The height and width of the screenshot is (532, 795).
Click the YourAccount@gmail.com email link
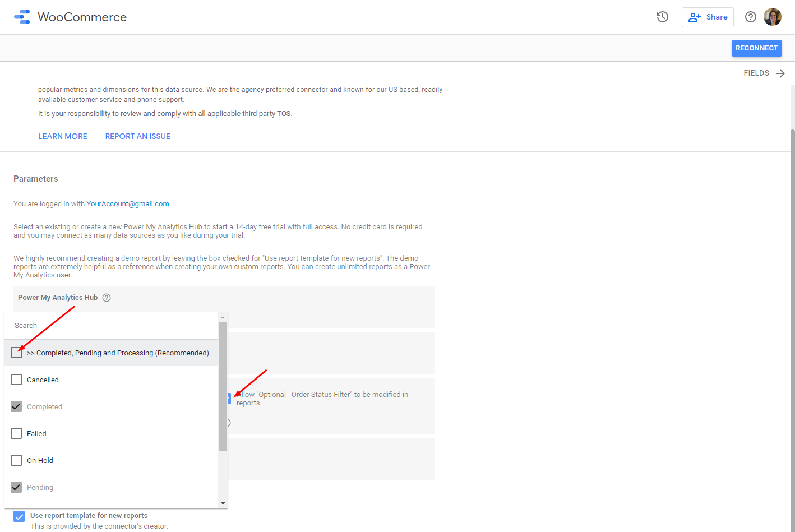point(128,204)
